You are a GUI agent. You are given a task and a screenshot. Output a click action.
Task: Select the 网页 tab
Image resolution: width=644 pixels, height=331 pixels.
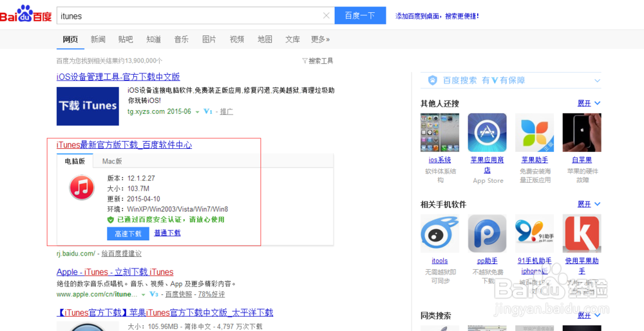[x=70, y=39]
